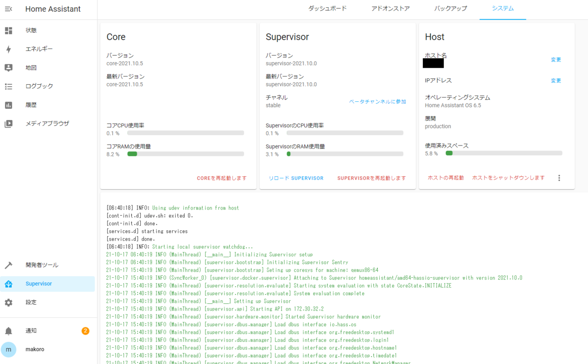
Task: Click 変更 next to IPアドレス
Action: click(556, 80)
